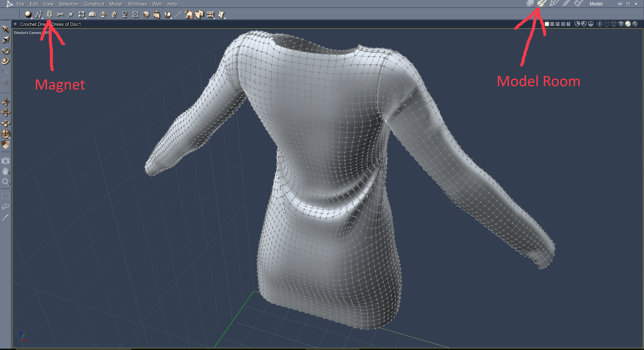Image resolution: width=644 pixels, height=350 pixels.
Task: Select the scissors cut tool
Action: click(x=60, y=14)
